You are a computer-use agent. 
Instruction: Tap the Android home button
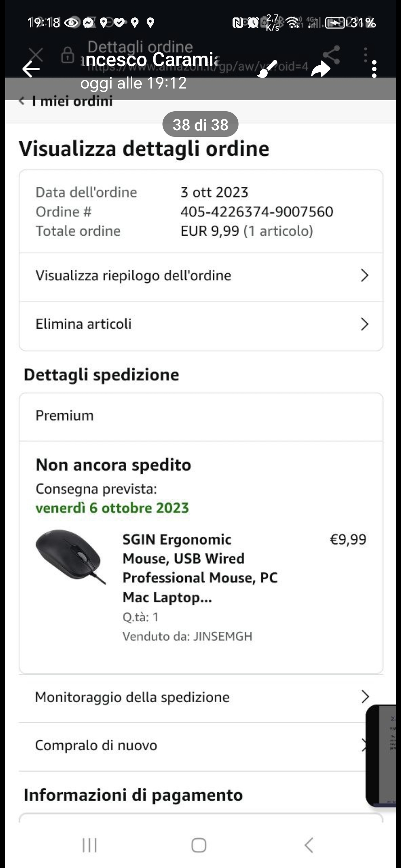click(199, 845)
